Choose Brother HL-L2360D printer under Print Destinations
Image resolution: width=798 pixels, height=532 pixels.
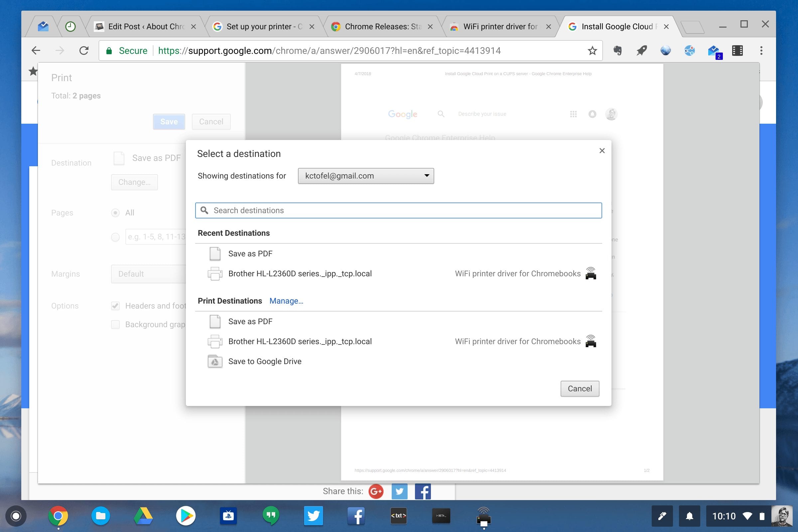(398, 341)
